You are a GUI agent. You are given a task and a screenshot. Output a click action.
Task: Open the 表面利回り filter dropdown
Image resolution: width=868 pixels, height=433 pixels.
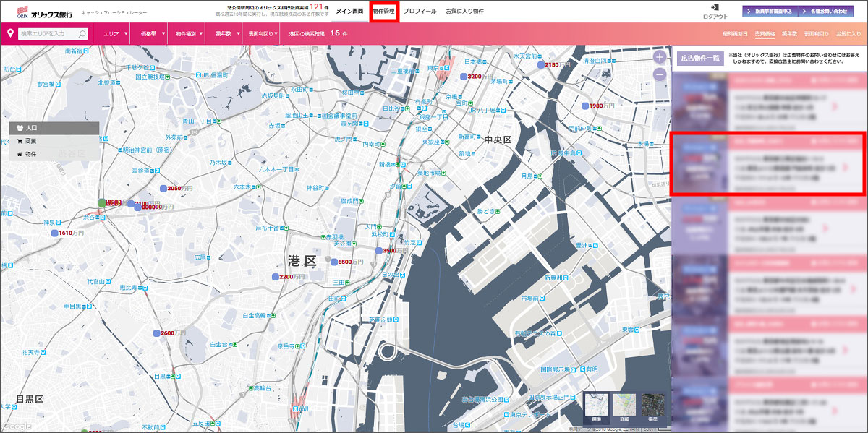coord(261,33)
